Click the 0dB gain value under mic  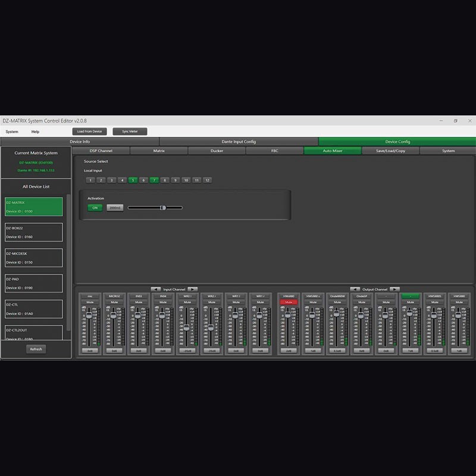click(90, 351)
